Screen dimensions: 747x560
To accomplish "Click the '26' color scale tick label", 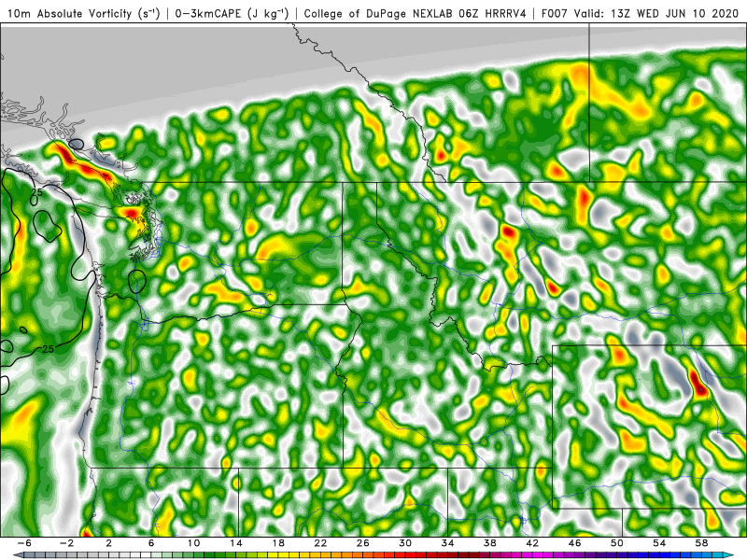I will (363, 543).
